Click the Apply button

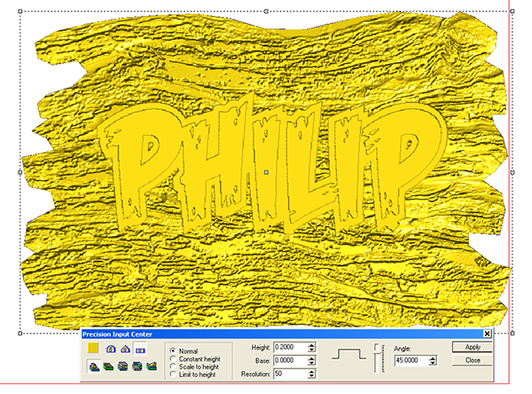click(x=473, y=347)
